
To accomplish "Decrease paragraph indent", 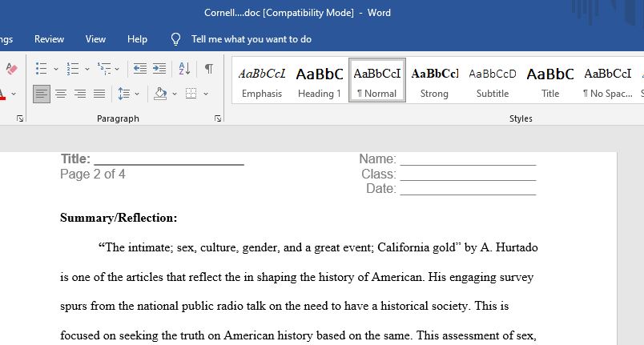I will coord(140,69).
